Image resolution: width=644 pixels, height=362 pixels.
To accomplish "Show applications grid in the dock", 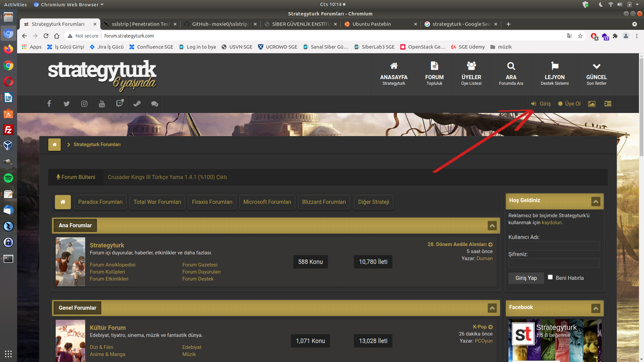I will (8, 354).
